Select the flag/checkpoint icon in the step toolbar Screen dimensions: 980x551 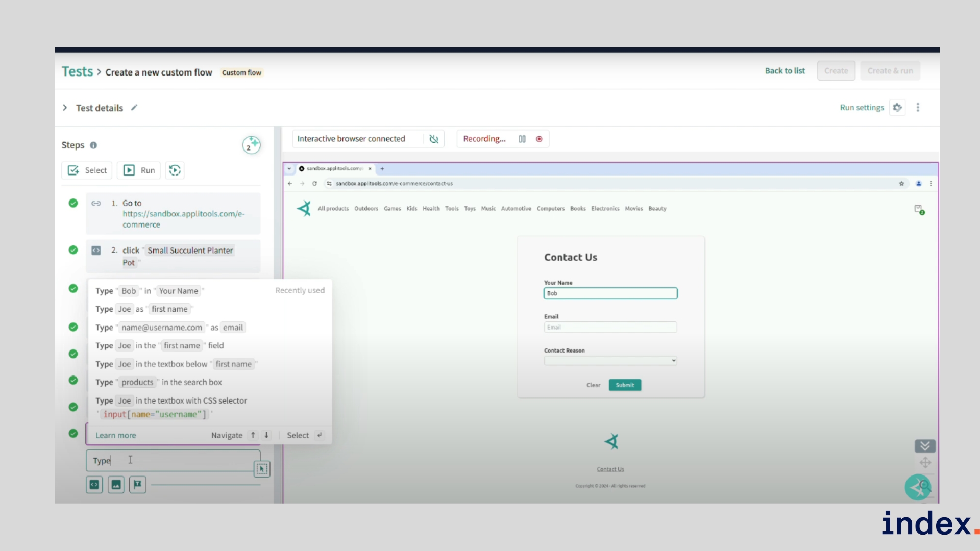pos(137,485)
